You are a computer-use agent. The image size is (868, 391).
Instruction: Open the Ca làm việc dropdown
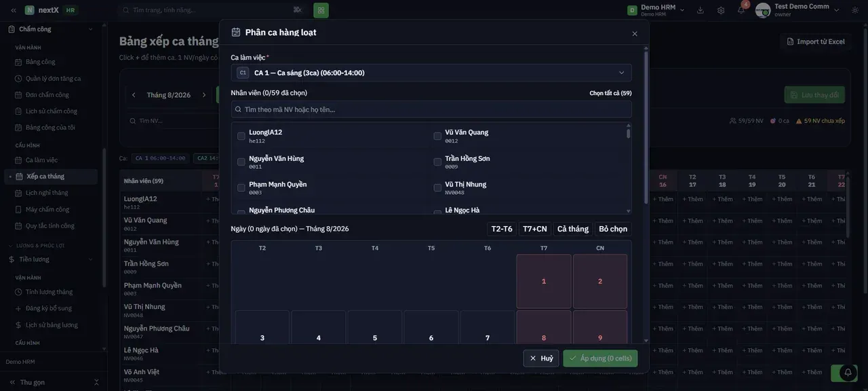pos(431,73)
